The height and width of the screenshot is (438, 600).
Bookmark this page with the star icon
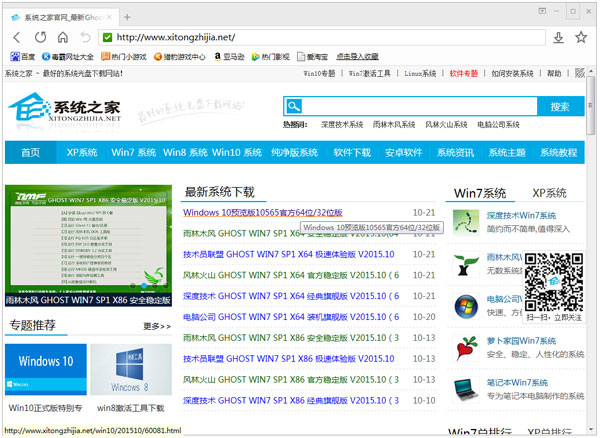tap(581, 37)
